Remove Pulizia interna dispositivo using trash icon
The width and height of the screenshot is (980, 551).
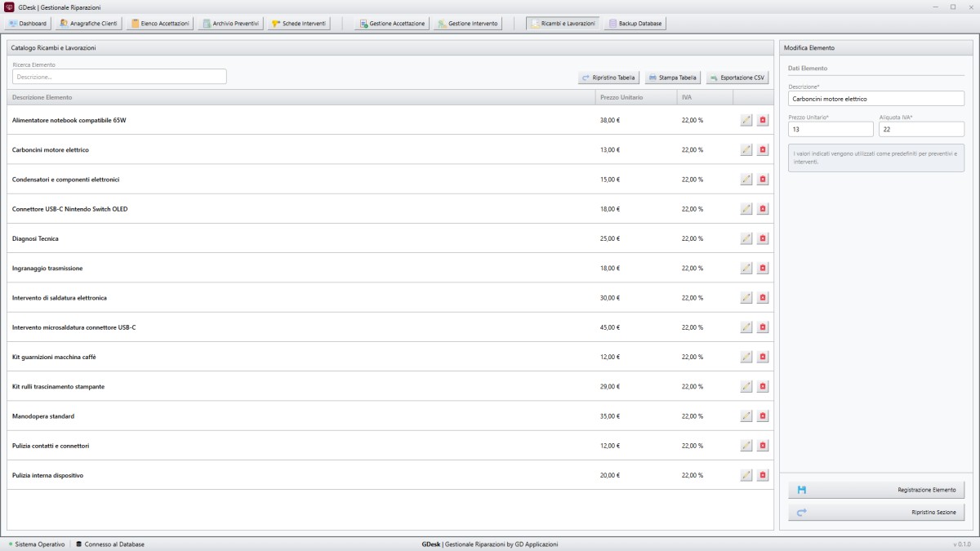pos(763,475)
